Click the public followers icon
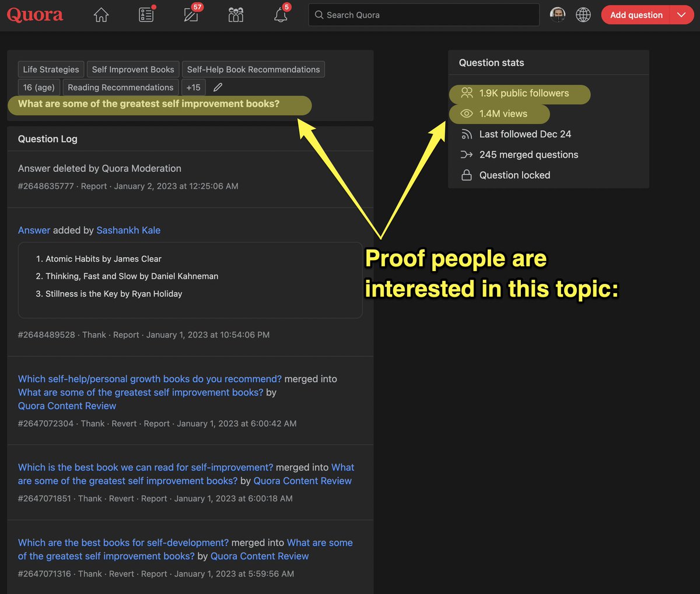 (x=467, y=93)
